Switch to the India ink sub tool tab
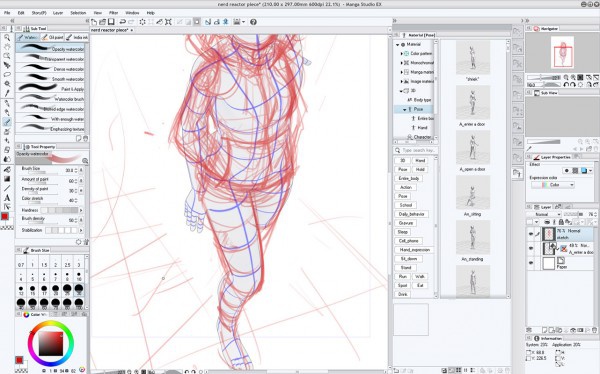 click(77, 38)
